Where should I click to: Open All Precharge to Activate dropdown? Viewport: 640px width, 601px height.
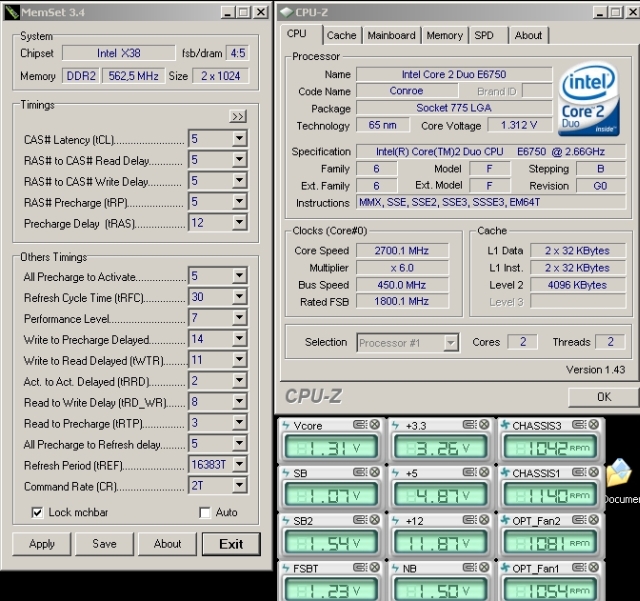click(x=240, y=276)
